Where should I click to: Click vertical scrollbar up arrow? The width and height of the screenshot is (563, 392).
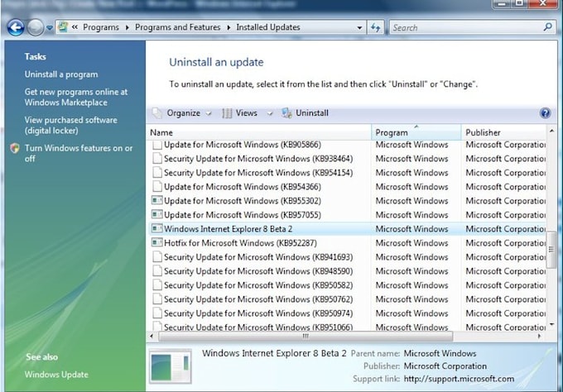(551, 131)
